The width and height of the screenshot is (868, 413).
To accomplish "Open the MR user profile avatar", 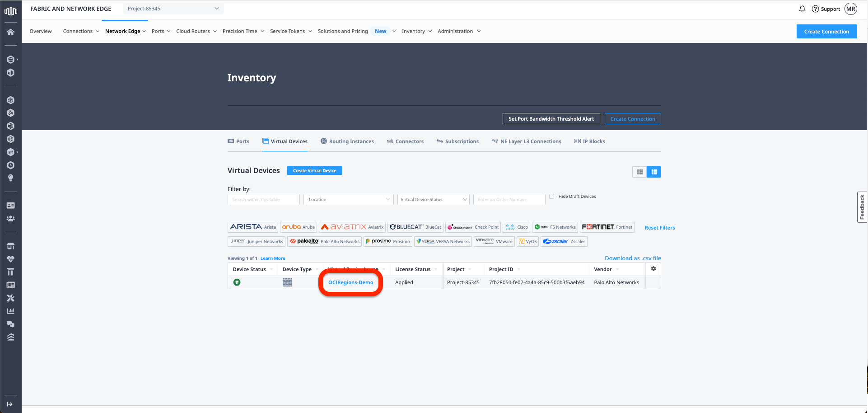I will coord(851,9).
